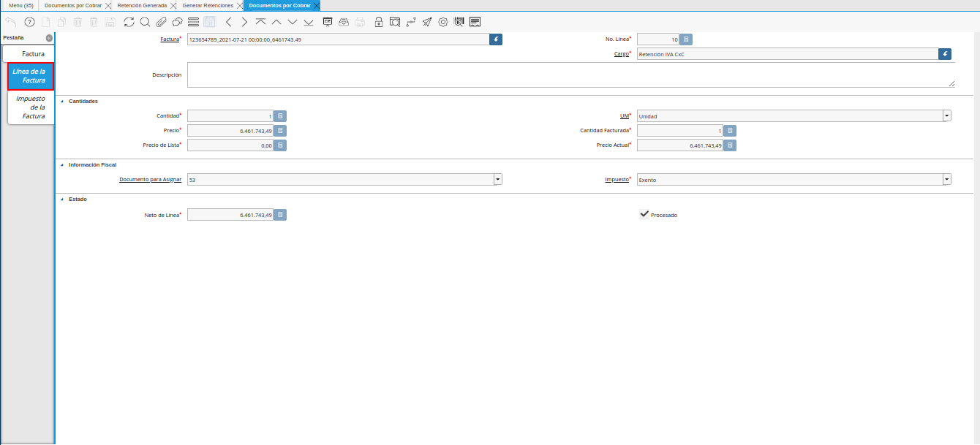The image size is (980, 445).
Task: Open Documento para Asignar dropdown
Action: click(x=498, y=179)
